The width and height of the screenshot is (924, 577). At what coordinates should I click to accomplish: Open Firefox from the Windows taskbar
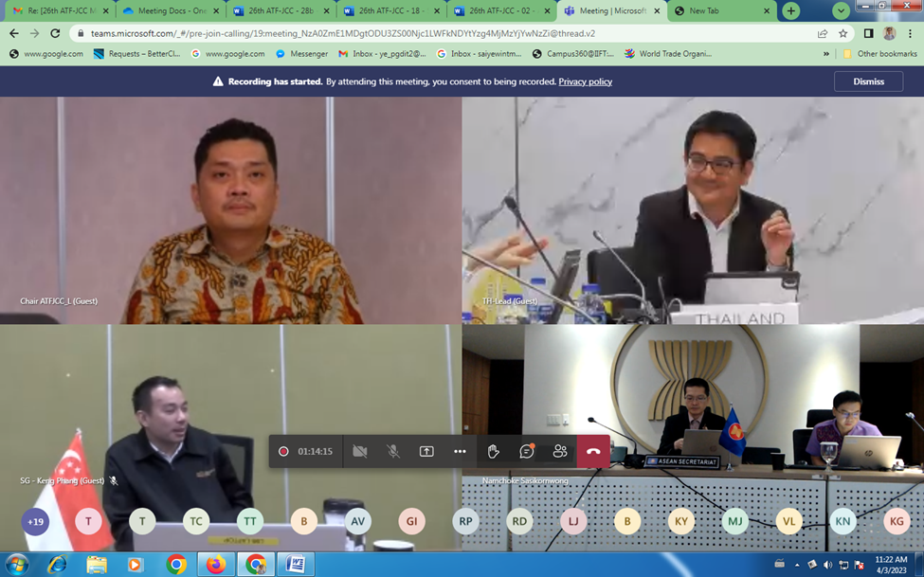[x=216, y=566]
